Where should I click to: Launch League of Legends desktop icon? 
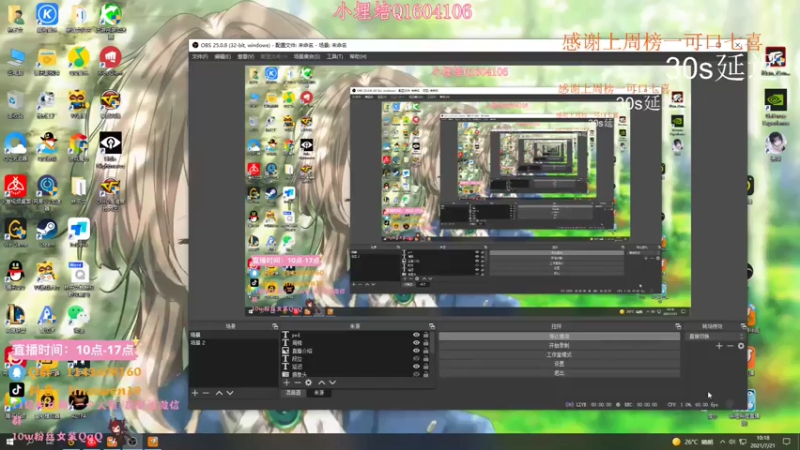(15, 315)
